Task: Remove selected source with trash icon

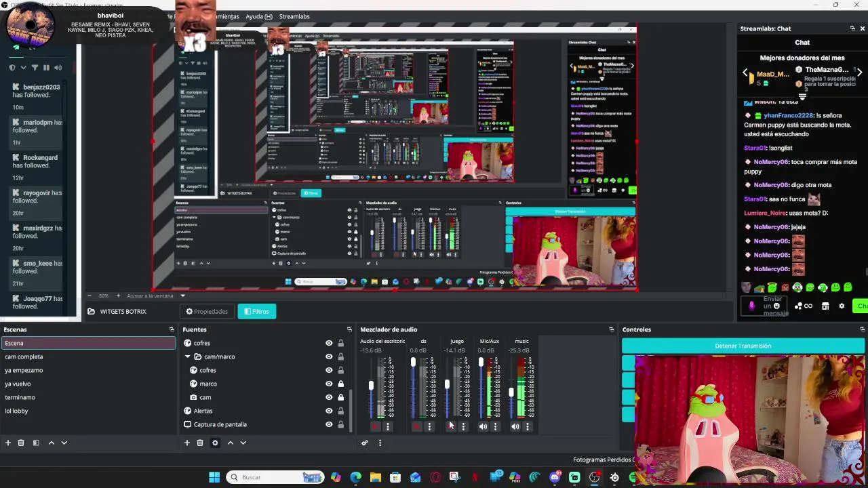Action: 200,443
